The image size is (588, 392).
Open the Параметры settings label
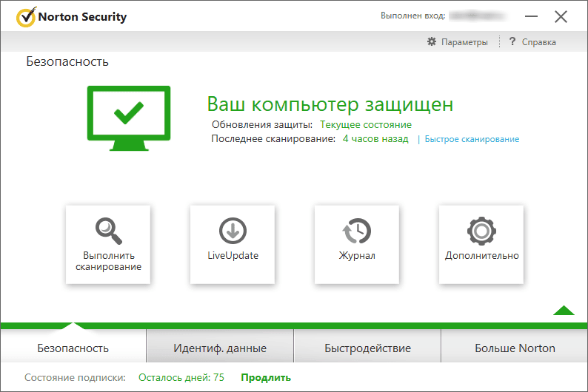(464, 42)
